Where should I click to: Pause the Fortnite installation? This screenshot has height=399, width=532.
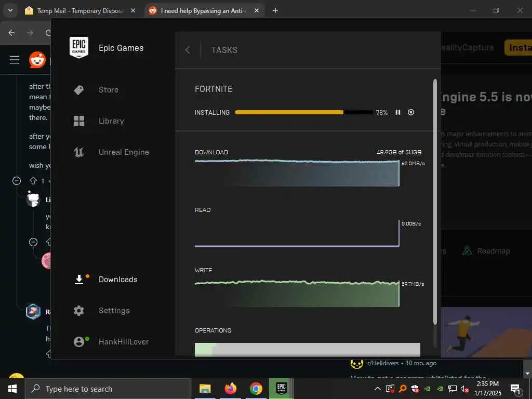click(397, 112)
